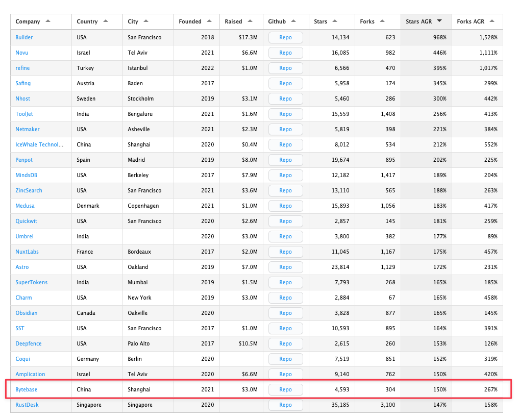The width and height of the screenshot is (517, 420).
Task: Click sort arrow icon beside Raised header
Action: (250, 21)
